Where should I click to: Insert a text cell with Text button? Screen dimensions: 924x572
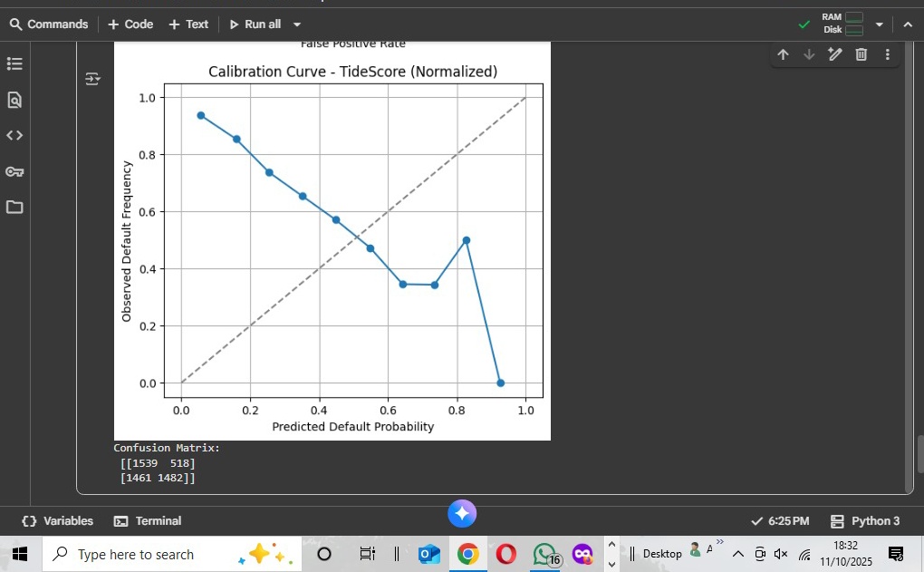(x=188, y=24)
